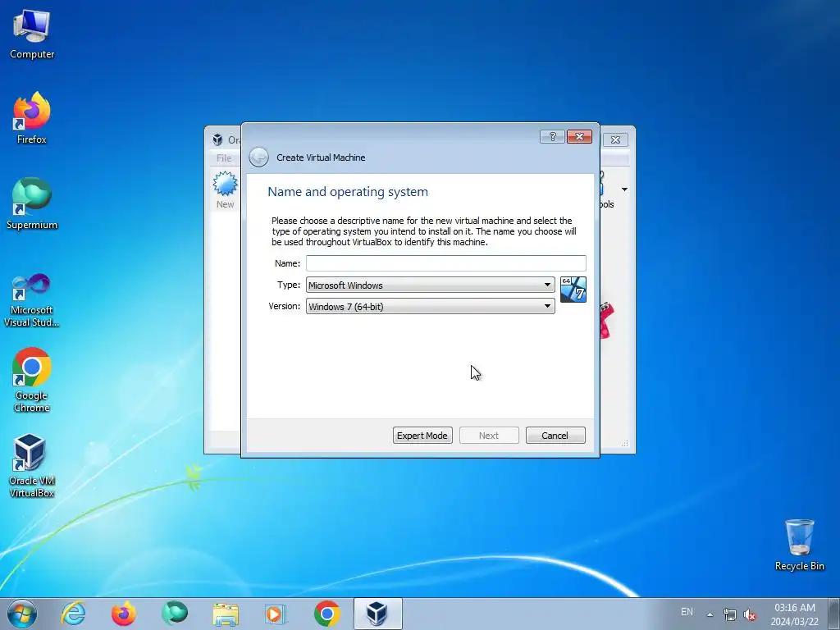This screenshot has width=840, height=630.
Task: Click the Show Desktop strip on taskbar
Action: pos(834,614)
